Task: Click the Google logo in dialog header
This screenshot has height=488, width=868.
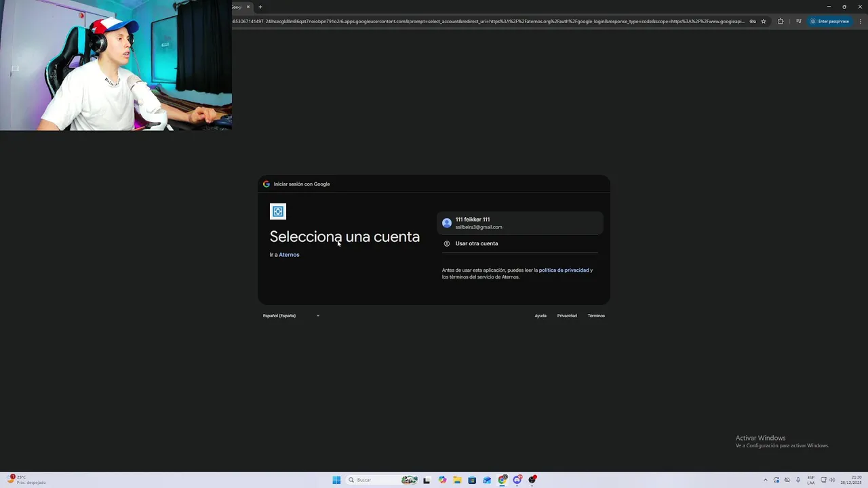Action: (x=267, y=184)
